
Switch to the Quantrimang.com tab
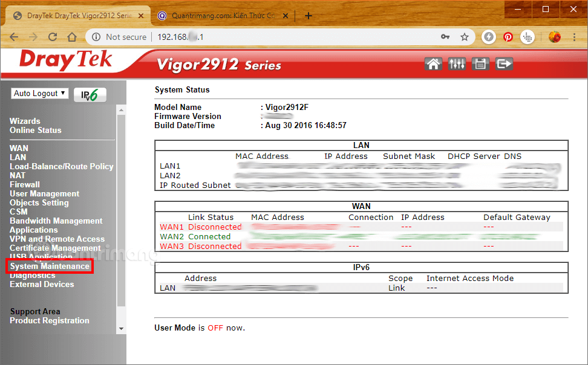pos(223,16)
